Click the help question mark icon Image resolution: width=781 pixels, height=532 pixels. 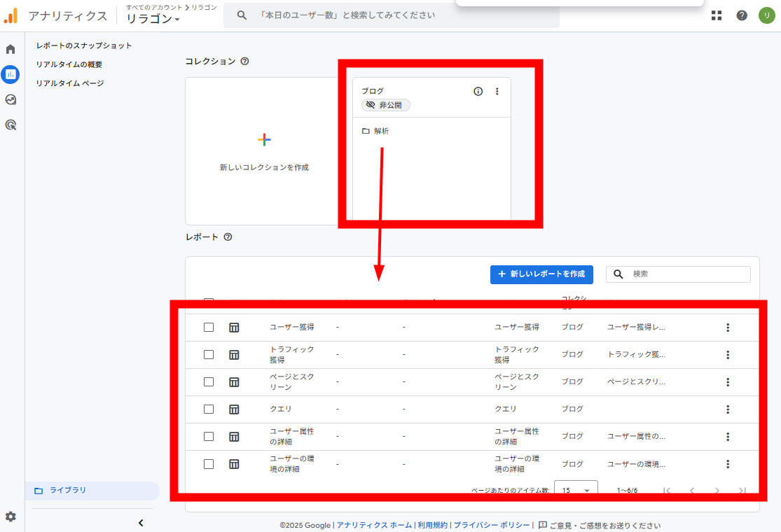(742, 15)
